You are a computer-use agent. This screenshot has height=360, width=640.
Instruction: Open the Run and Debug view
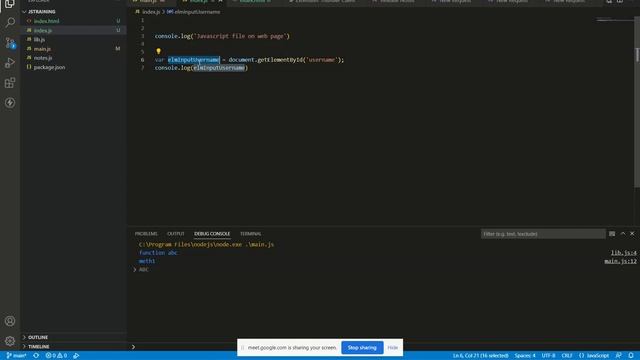pyautogui.click(x=10, y=62)
